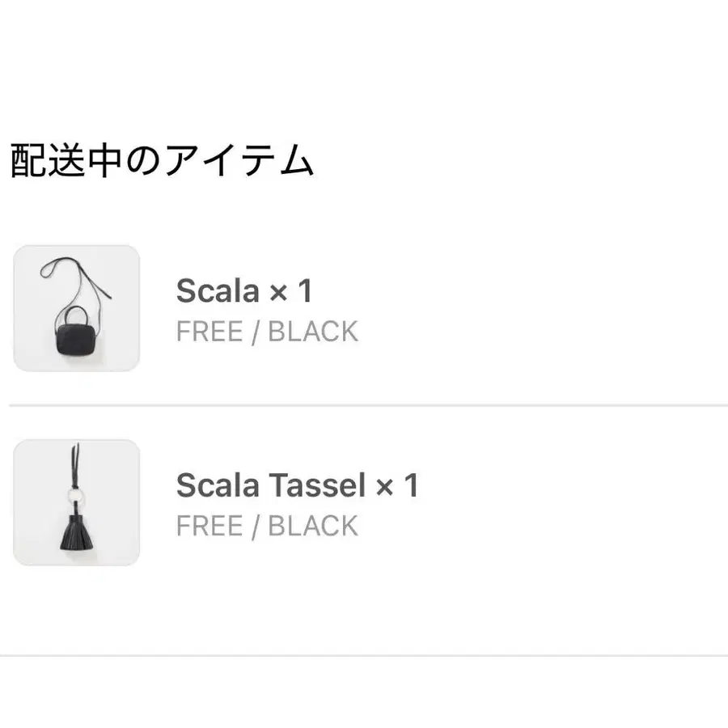Click the divider between the two items

click(369, 405)
